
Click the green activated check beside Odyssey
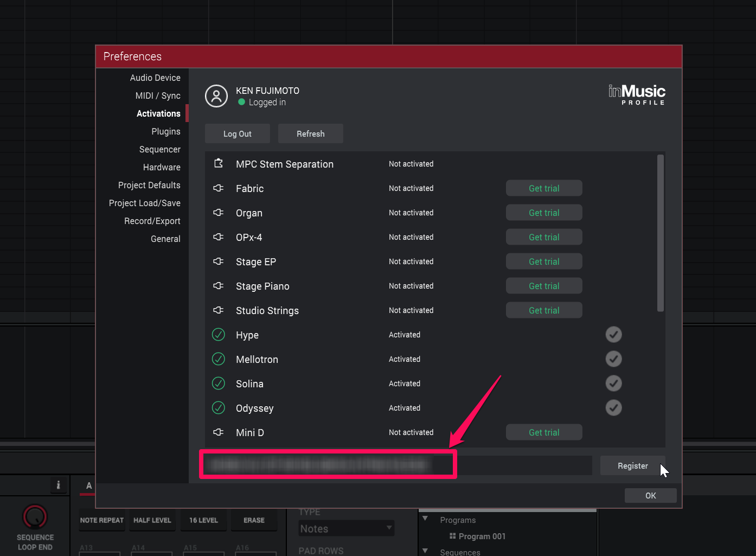tap(219, 408)
